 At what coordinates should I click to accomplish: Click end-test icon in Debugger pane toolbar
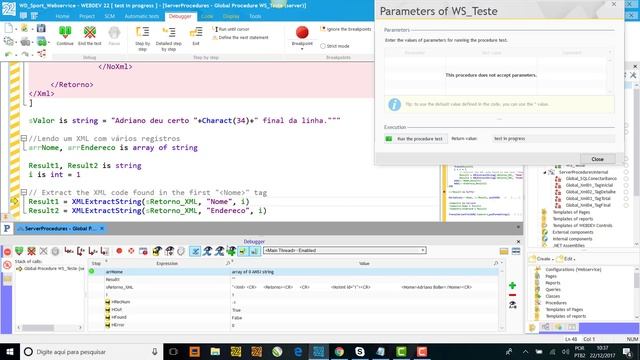point(31,251)
